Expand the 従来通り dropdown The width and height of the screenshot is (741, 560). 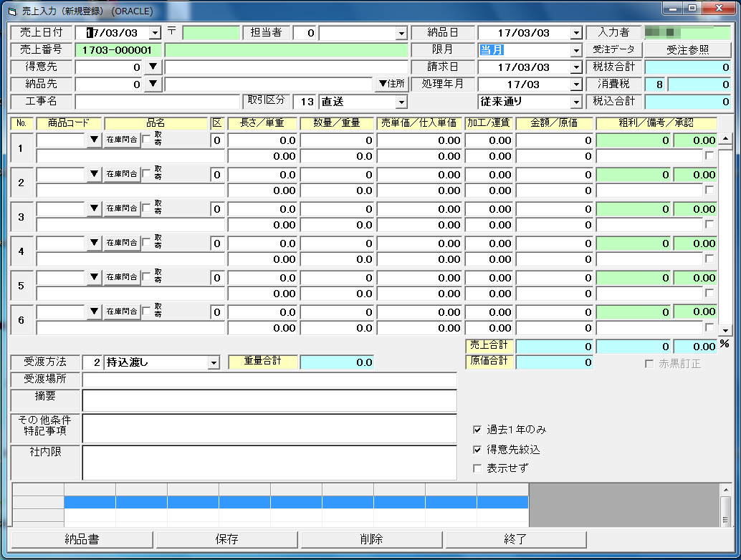tap(576, 102)
